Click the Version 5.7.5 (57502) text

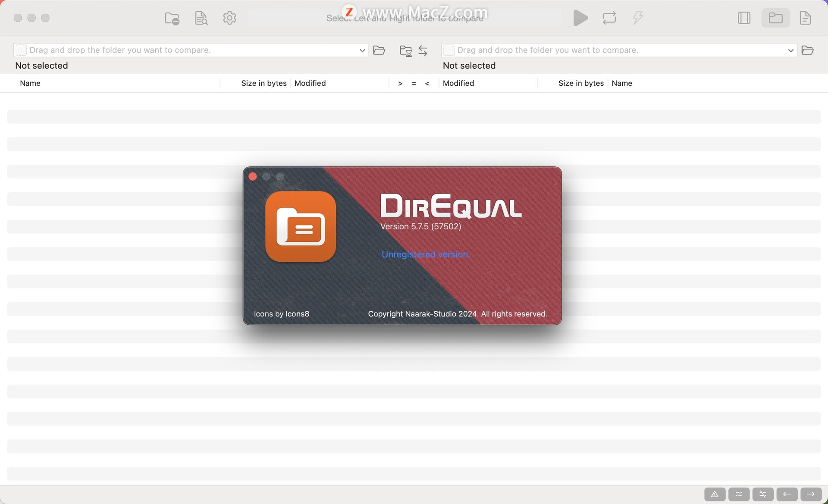[x=421, y=226]
